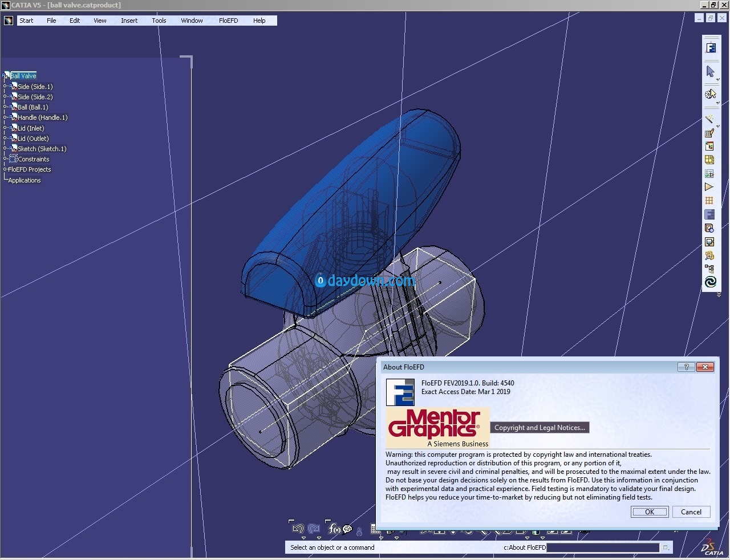Viewport: 730px width, 560px height.
Task: Open the Redo history dropdown arrow
Action: [319, 538]
